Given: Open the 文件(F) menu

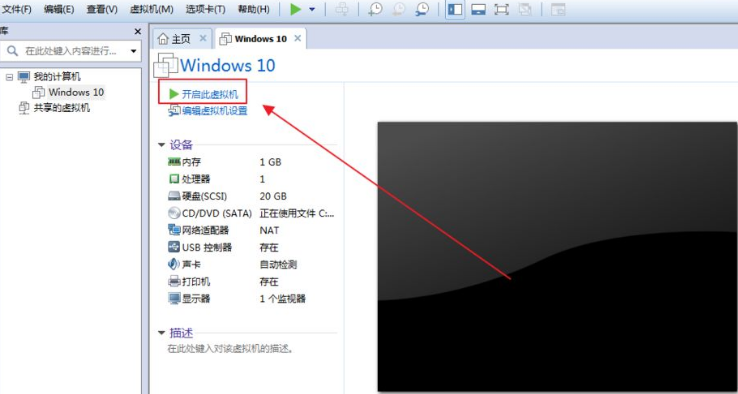Looking at the screenshot, I should tap(16, 9).
